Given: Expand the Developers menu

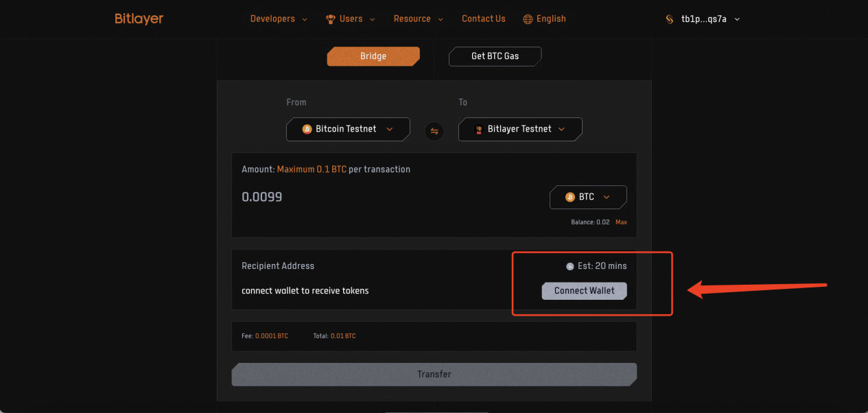Looking at the screenshot, I should point(279,19).
